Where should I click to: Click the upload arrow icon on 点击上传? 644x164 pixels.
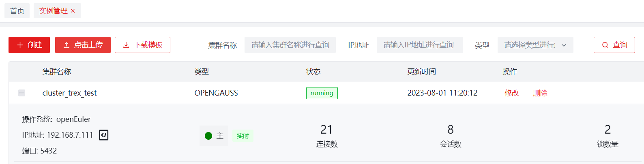(67, 45)
